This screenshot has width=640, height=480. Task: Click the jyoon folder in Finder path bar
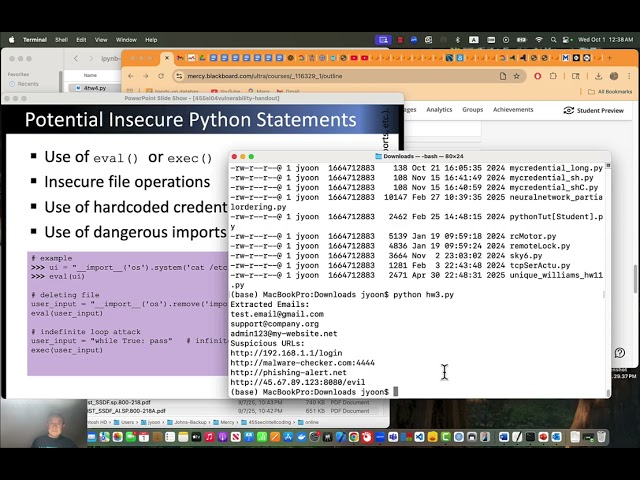(151, 422)
